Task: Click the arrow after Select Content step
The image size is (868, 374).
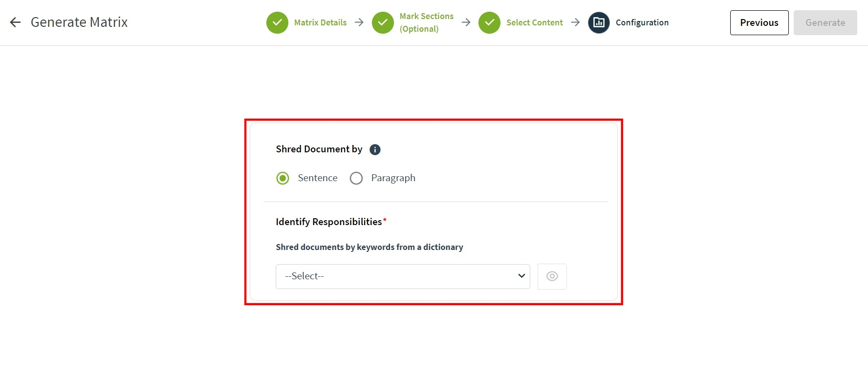Action: coord(575,22)
